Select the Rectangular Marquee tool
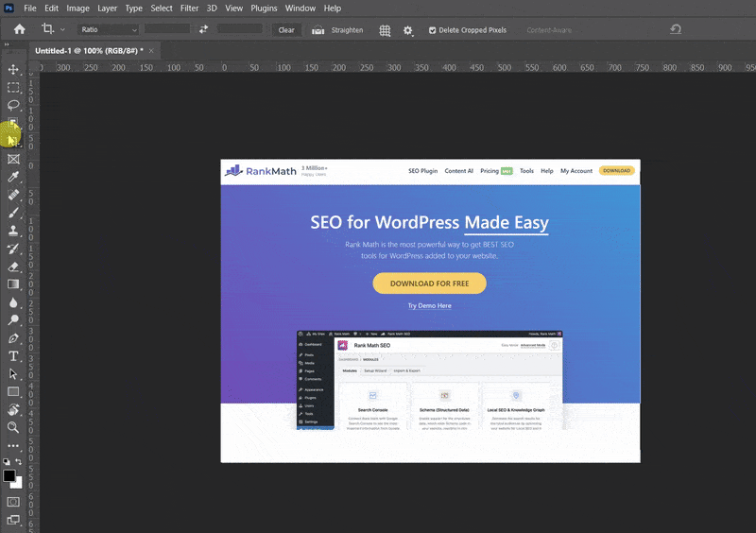 [13, 87]
